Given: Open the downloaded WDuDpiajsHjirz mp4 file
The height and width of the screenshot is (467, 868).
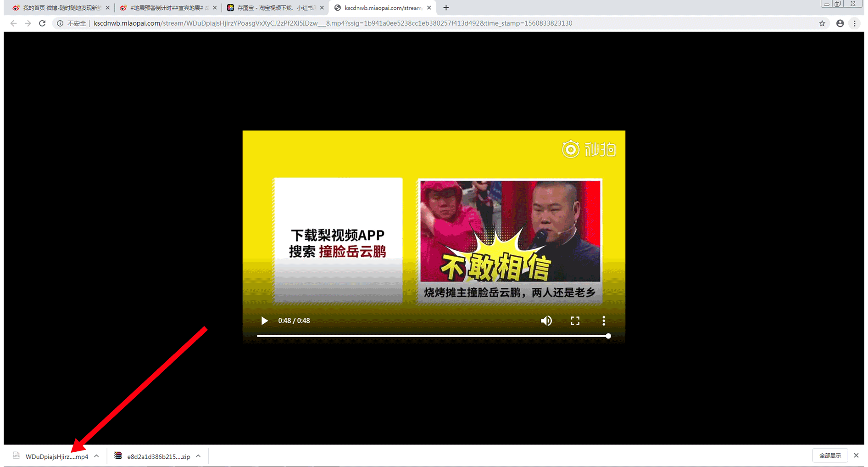Looking at the screenshot, I should pos(56,456).
